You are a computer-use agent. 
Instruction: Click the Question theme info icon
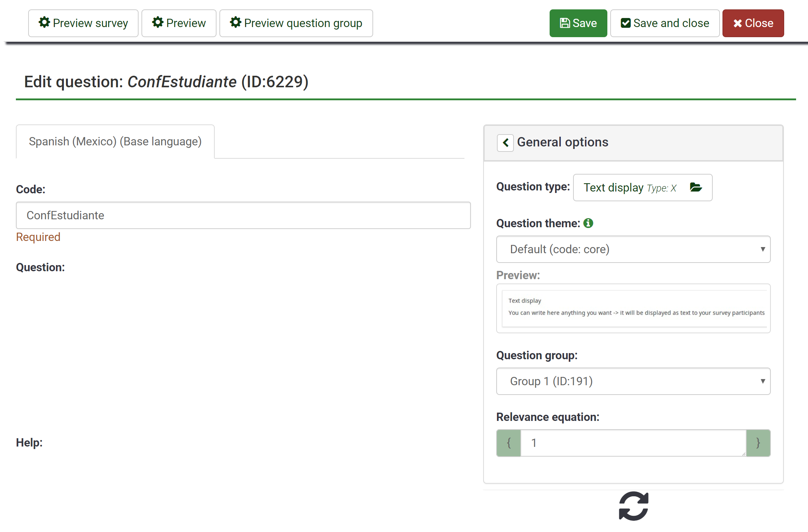point(588,223)
